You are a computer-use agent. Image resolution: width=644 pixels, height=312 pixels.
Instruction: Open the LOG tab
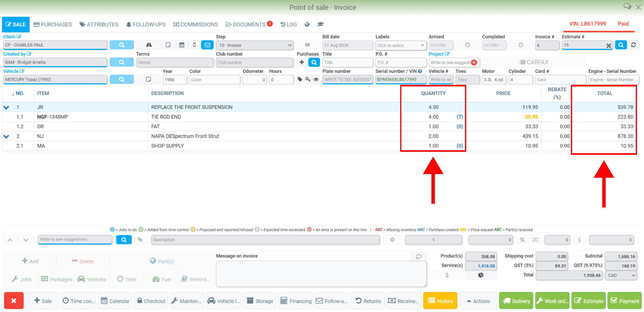pyautogui.click(x=289, y=25)
